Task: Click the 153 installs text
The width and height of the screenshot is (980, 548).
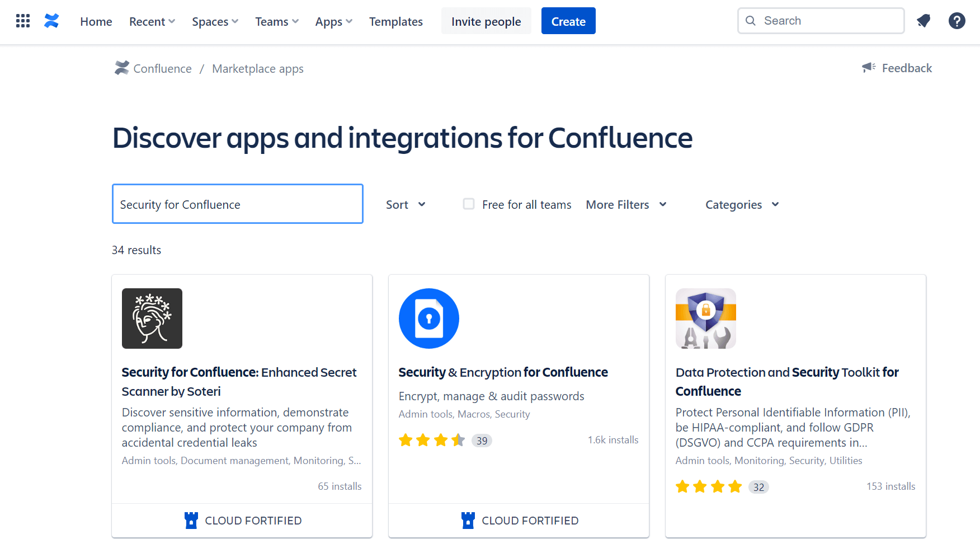Action: coord(891,486)
